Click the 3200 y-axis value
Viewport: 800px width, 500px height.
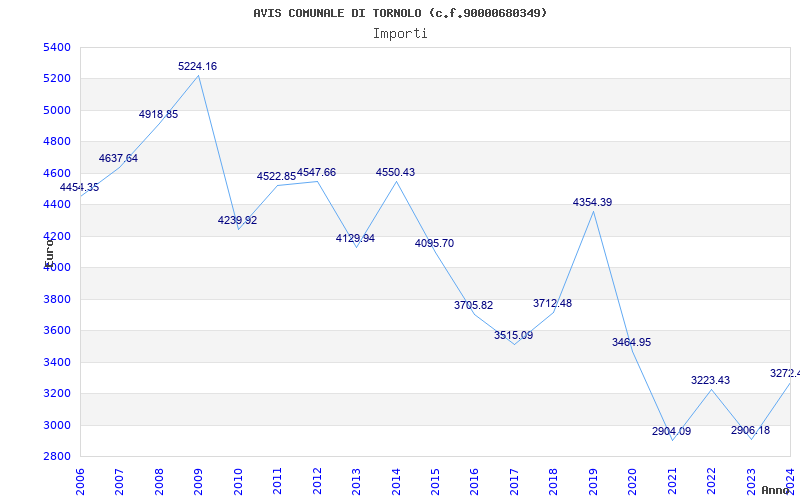tap(57, 394)
